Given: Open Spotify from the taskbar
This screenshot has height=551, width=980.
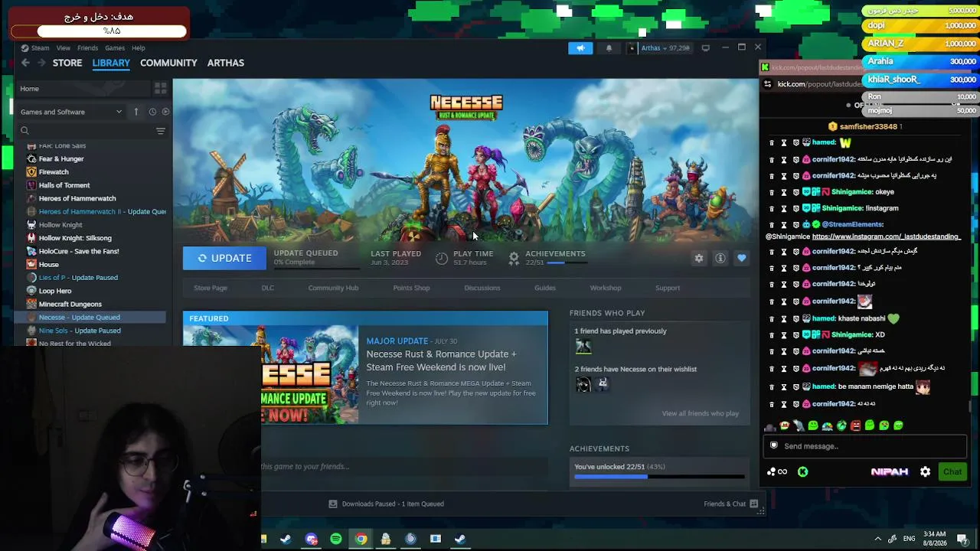Looking at the screenshot, I should (336, 539).
